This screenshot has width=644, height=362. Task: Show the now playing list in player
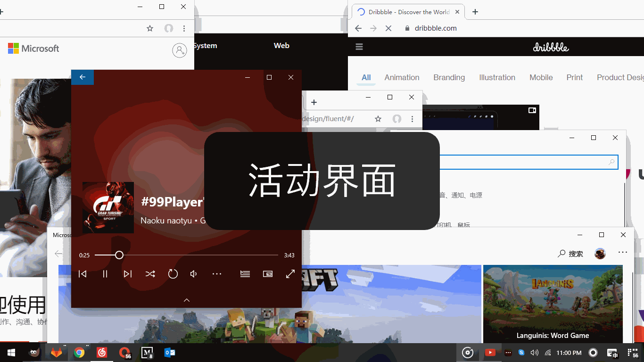point(245,274)
